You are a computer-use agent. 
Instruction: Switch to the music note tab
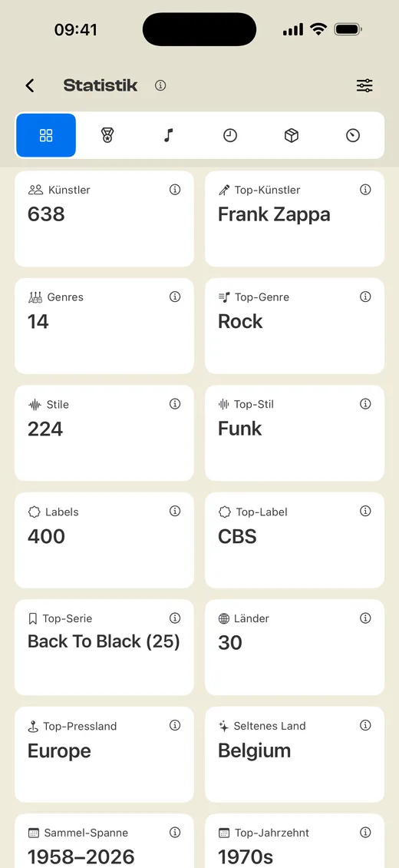pyautogui.click(x=169, y=136)
